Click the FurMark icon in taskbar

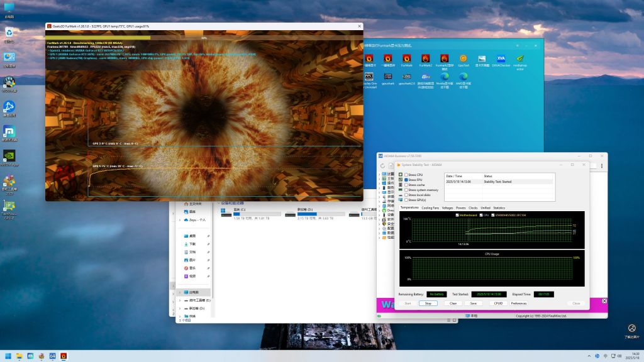point(64,356)
